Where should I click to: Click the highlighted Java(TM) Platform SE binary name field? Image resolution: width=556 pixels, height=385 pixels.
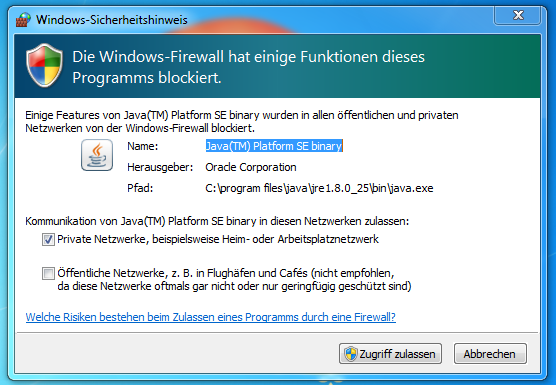[x=274, y=146]
